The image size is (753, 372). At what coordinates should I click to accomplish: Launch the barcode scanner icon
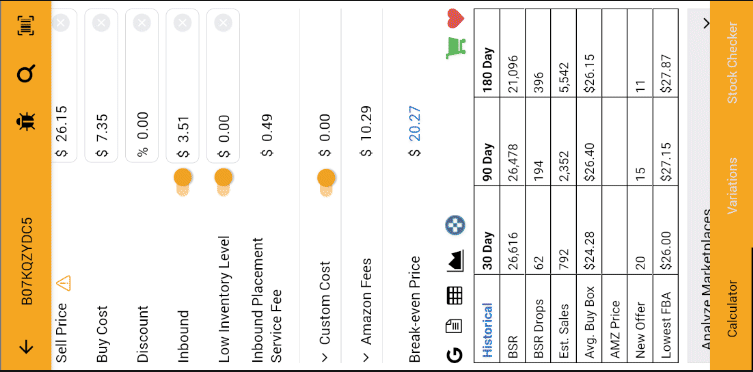click(26, 25)
